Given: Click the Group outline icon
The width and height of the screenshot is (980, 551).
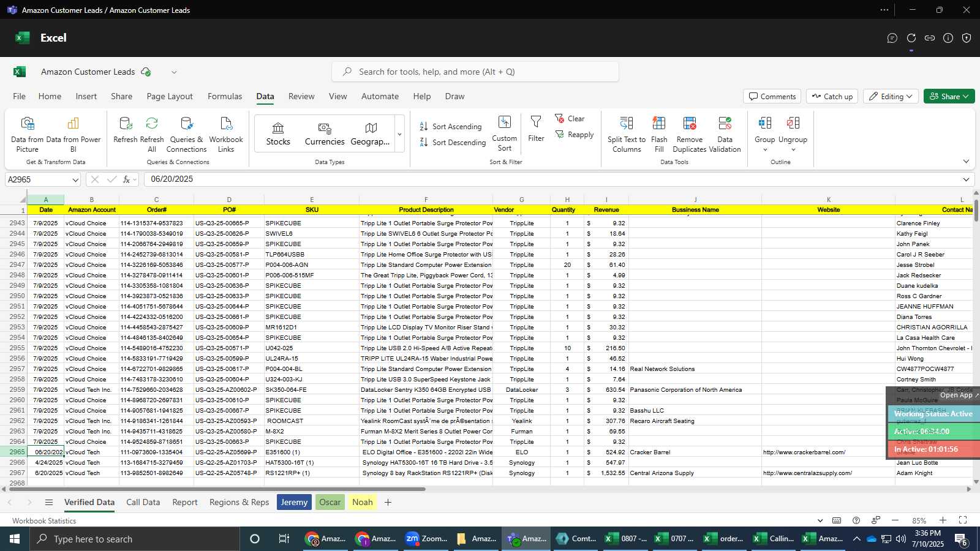Looking at the screenshot, I should point(765,124).
